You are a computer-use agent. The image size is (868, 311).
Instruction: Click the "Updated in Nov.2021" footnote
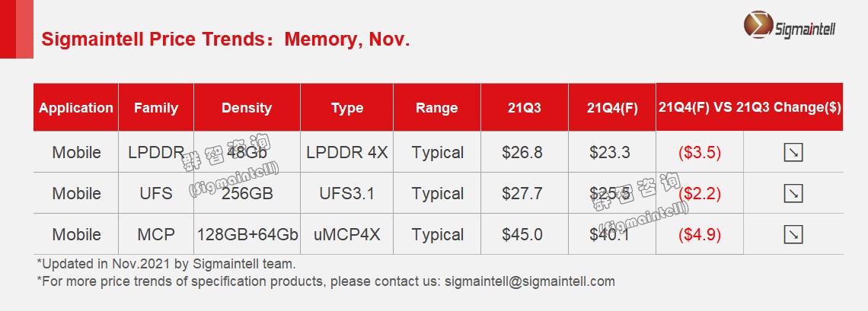click(x=166, y=264)
